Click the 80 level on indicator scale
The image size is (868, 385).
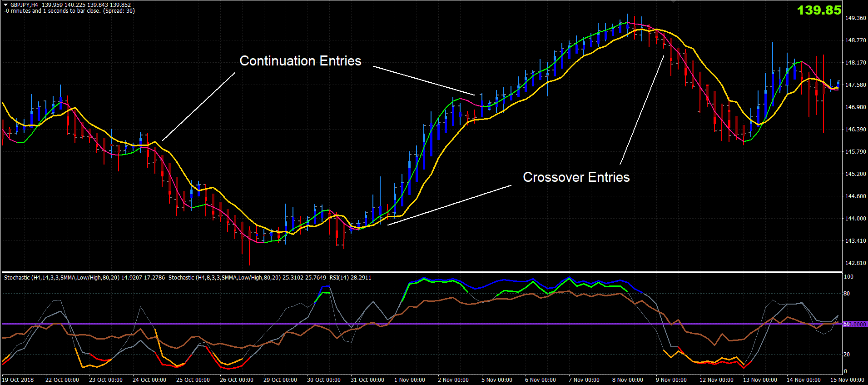(847, 294)
